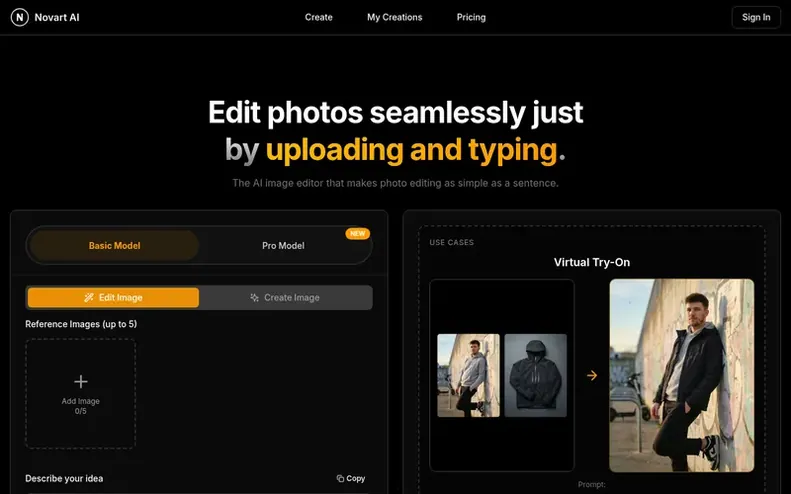Click the USE CASES label
791x494 pixels.
pos(451,242)
